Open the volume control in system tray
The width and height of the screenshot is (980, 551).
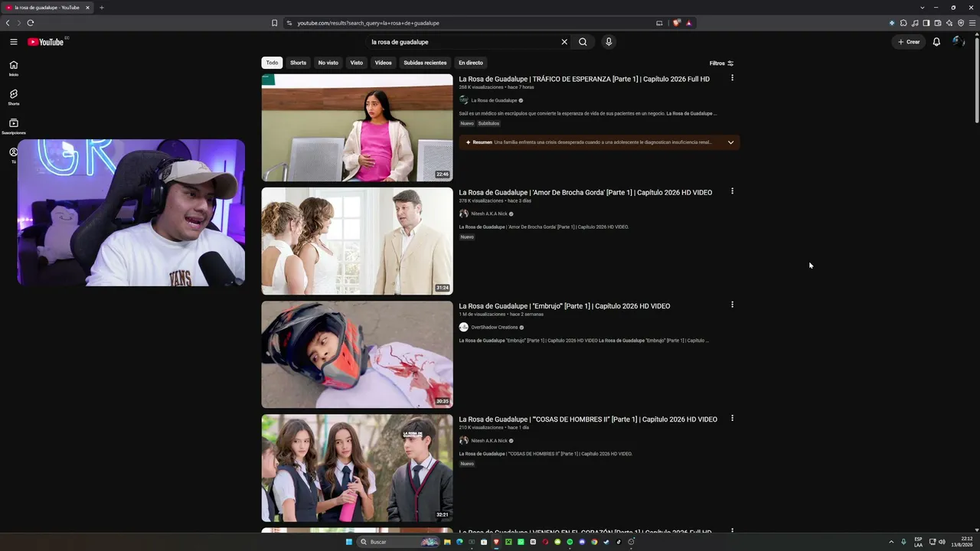(942, 542)
